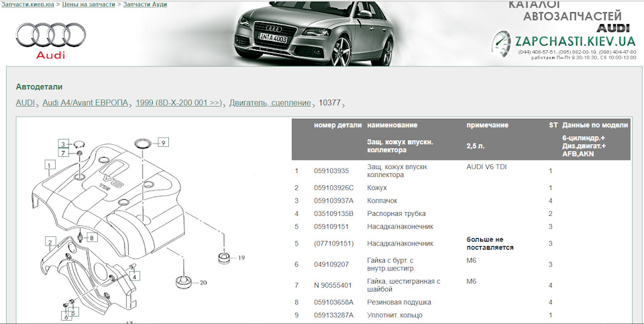Viewport: 644px width, 324px height.
Task: Click part number N 90555401
Action: coord(333,285)
